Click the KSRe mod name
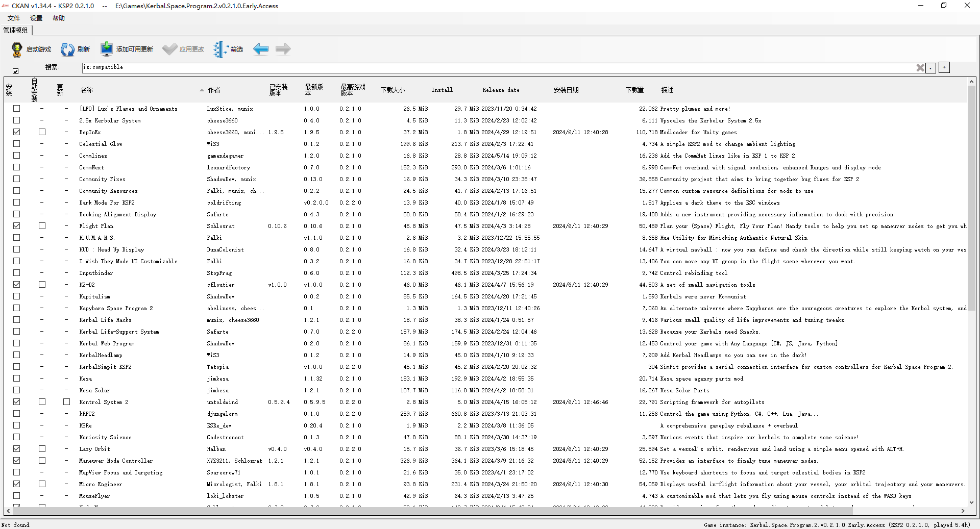 click(x=85, y=425)
